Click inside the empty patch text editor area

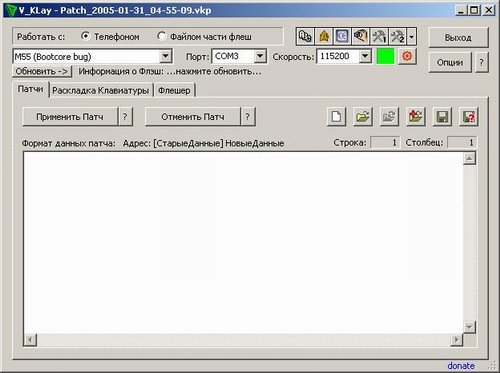click(243, 243)
